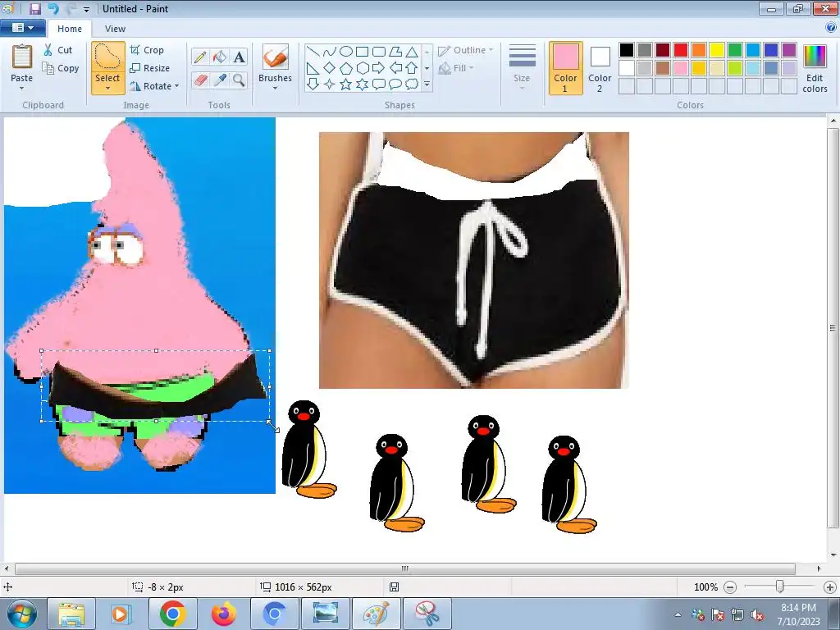The image size is (840, 630).
Task: Open Edit colors dialog
Action: pos(815,68)
